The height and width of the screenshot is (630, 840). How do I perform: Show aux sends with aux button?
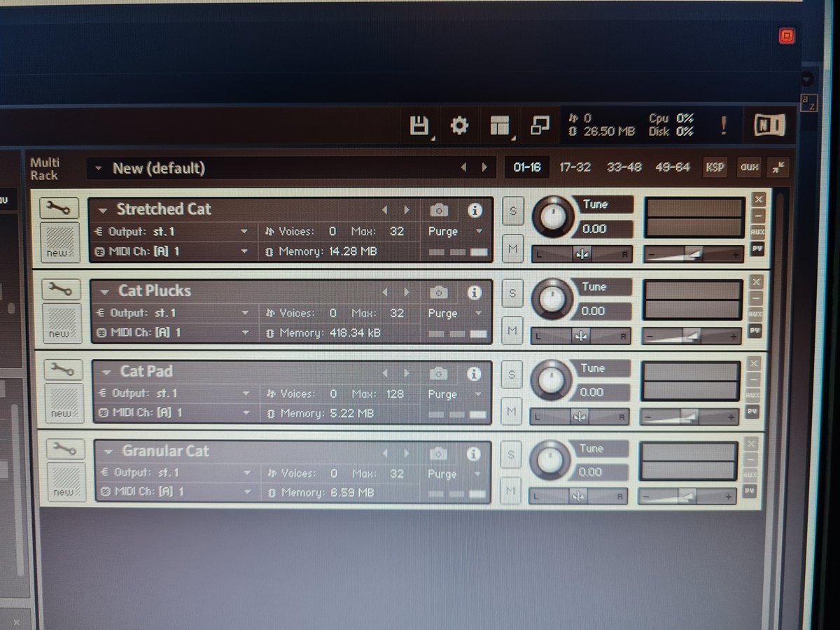tap(749, 167)
